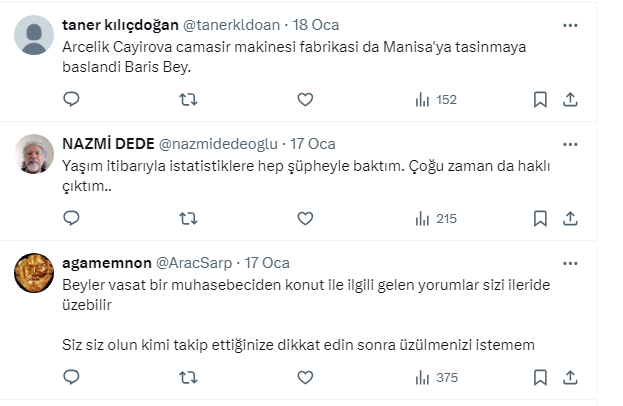
Task: Retweet NAZMİ DEDE's tweet
Action: tap(187, 218)
